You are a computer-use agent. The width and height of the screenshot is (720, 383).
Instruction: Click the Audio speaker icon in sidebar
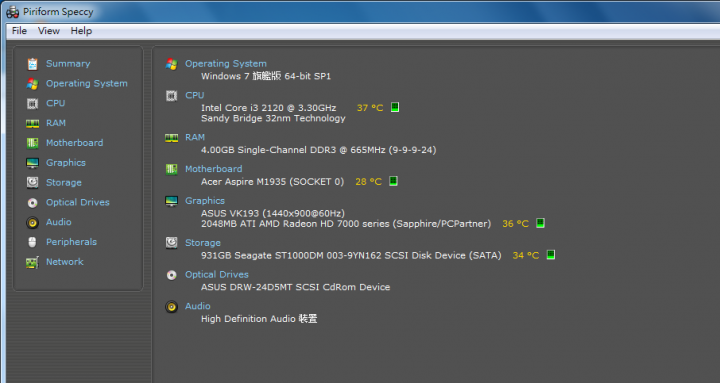[32, 222]
